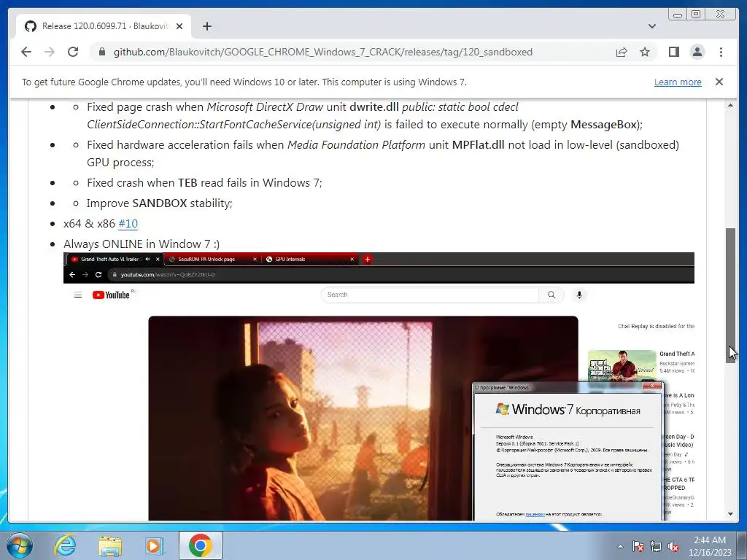The width and height of the screenshot is (747, 560).
Task: Open Chrome's three-dot menu
Action: click(721, 52)
